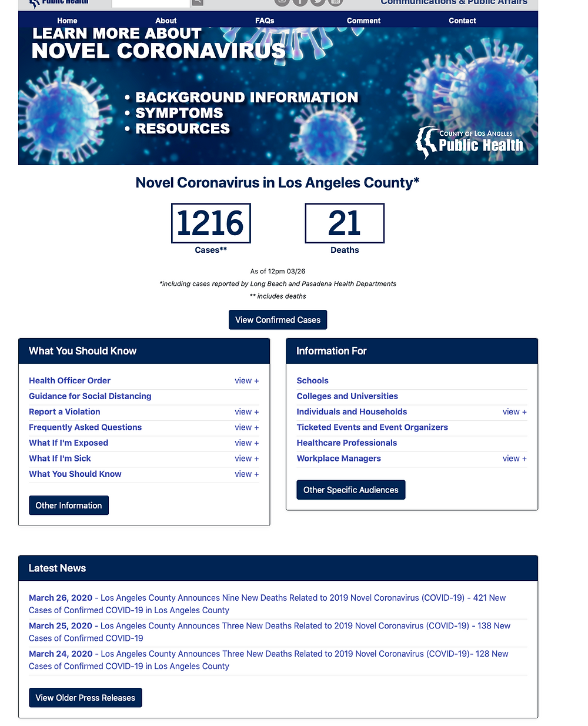The image size is (588, 726).
Task: Open the Colleges and Universities link
Action: point(347,396)
